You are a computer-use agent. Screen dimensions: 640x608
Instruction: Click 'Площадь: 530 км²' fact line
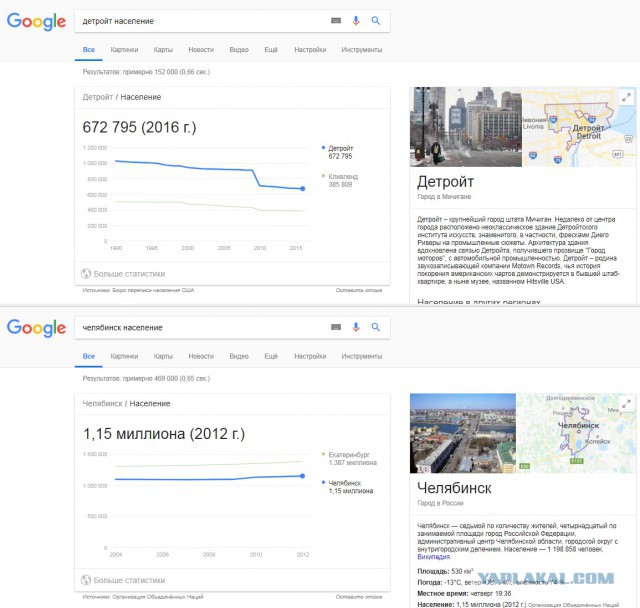445,571
